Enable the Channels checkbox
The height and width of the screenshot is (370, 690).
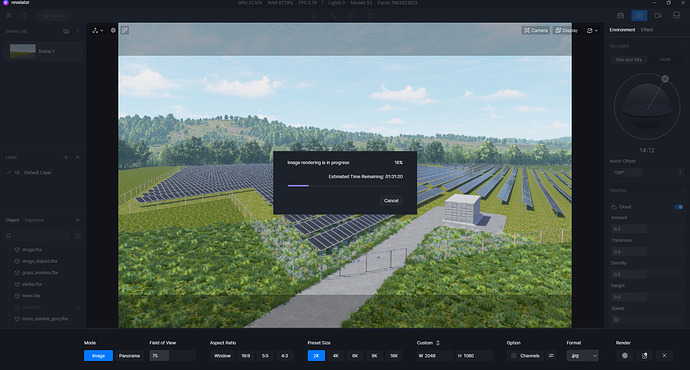click(514, 355)
